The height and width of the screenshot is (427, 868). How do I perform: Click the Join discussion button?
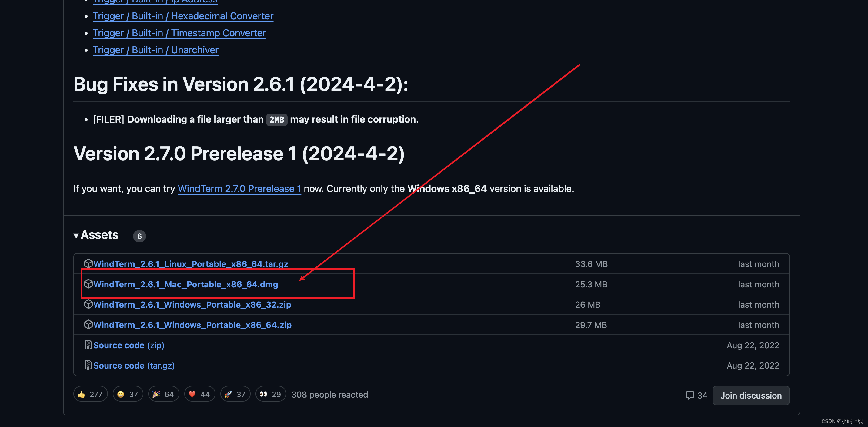751,395
